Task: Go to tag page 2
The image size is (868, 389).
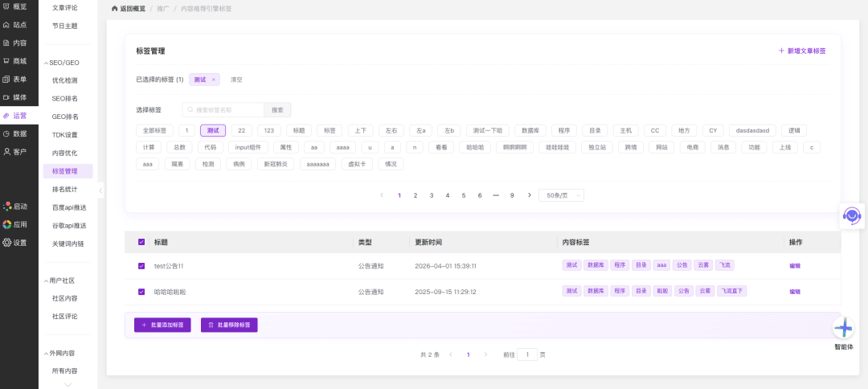Action: coord(416,195)
